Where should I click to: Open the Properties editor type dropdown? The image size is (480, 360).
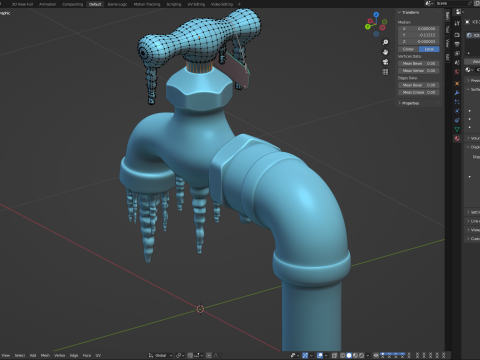tap(460, 12)
